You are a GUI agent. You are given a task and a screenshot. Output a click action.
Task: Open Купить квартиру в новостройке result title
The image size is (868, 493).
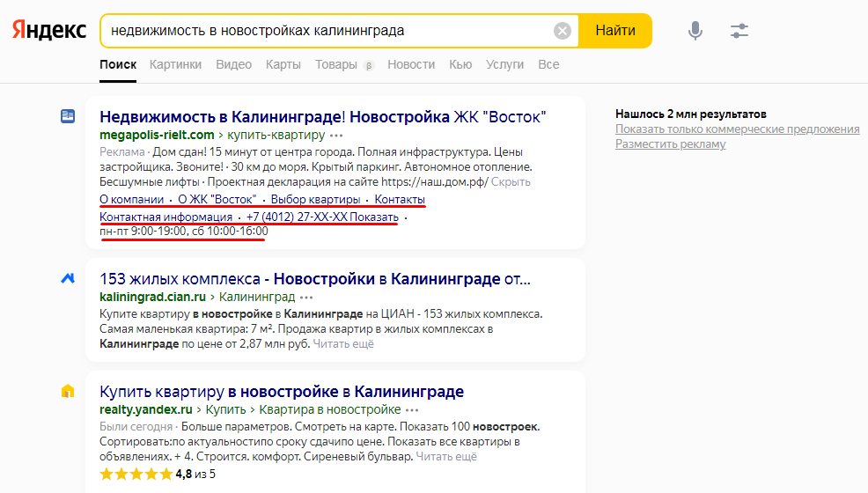(282, 392)
